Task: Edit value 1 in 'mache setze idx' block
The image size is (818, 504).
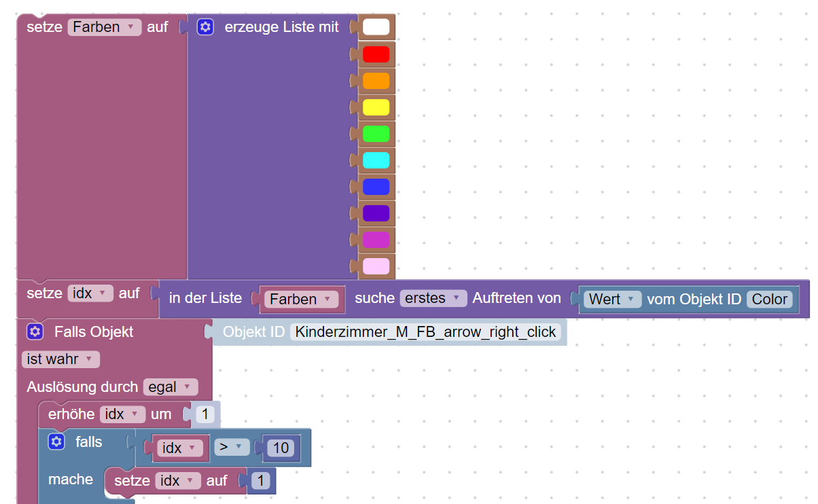Action: pos(261,481)
